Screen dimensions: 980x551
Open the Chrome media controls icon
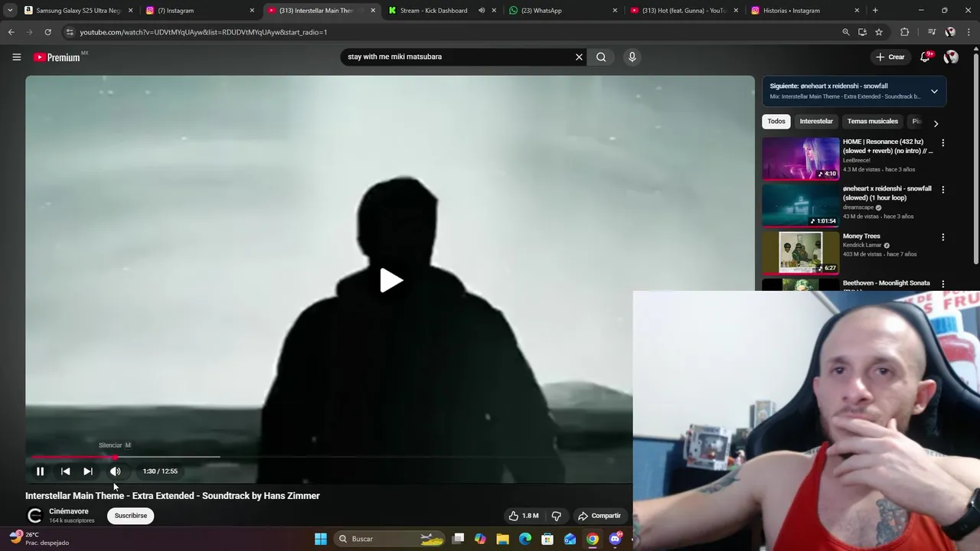pyautogui.click(x=932, y=32)
